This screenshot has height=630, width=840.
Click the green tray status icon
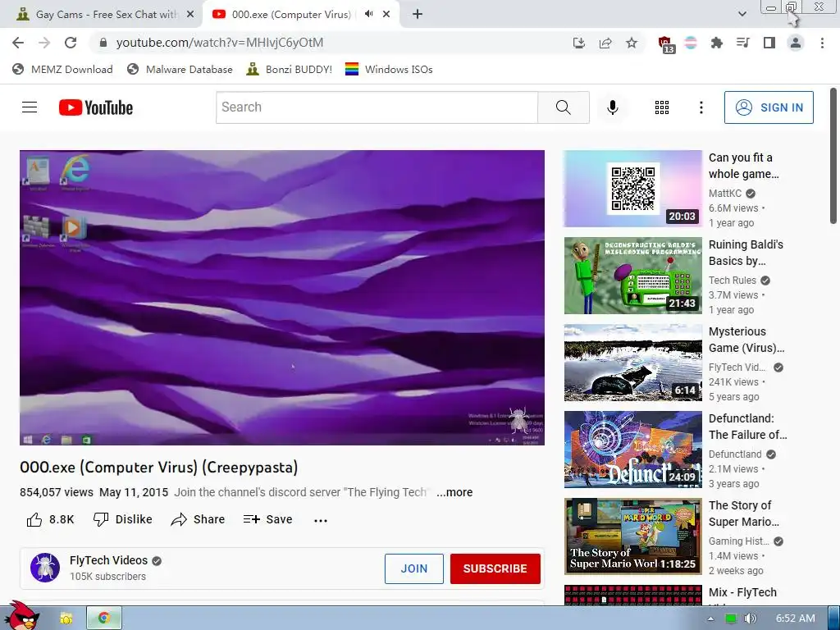[x=730, y=619]
